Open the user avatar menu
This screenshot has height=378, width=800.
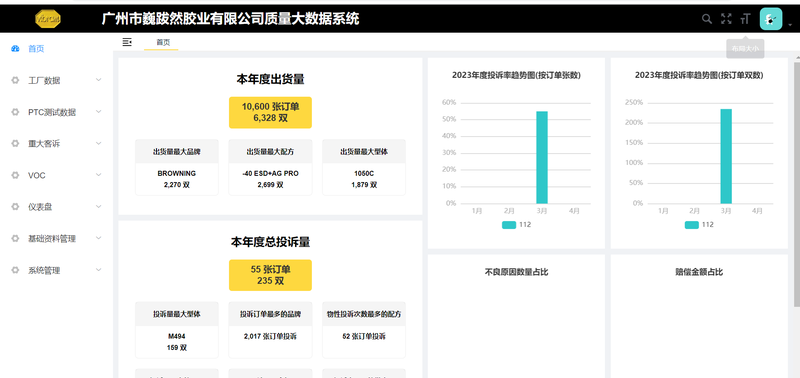(771, 19)
